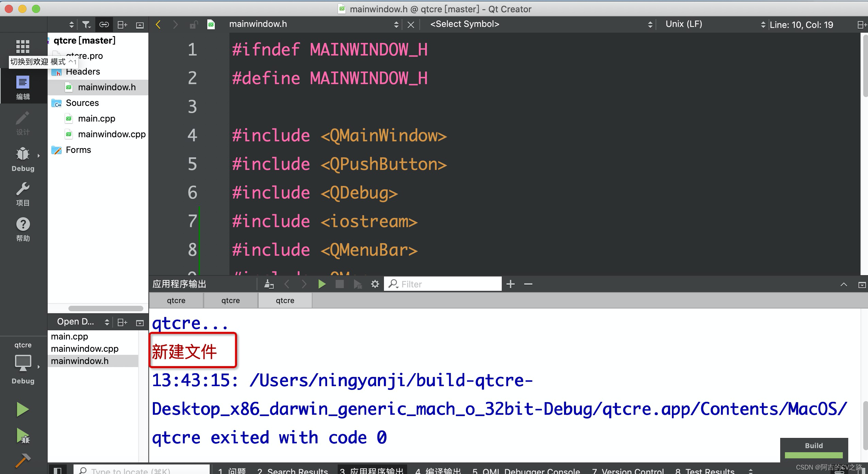Split the projects side panel
The height and width of the screenshot is (474, 868).
point(122,25)
